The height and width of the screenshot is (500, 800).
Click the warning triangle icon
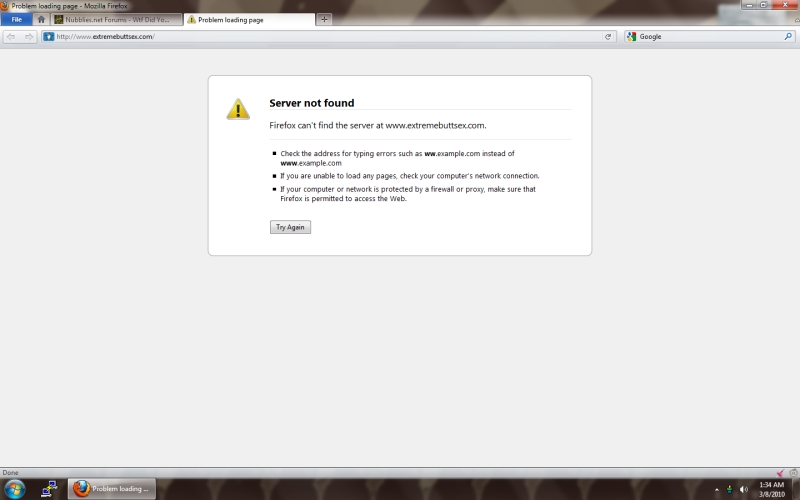[238, 109]
